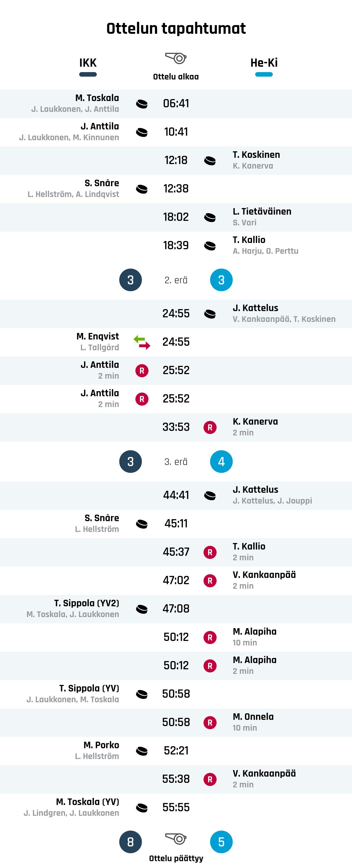352x868 pixels.
Task: Click the dark blue IKK final score 8
Action: (130, 842)
